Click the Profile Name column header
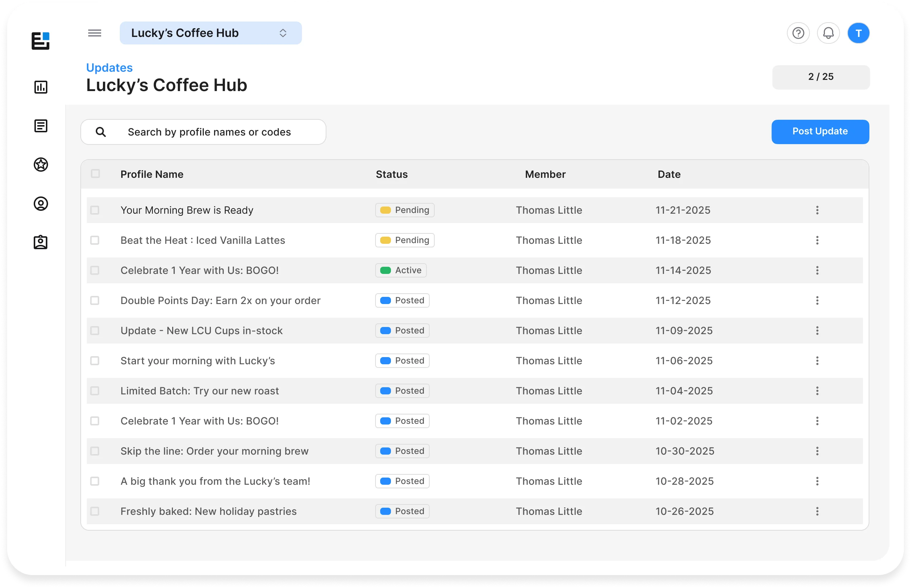This screenshot has height=588, width=911. pyautogui.click(x=152, y=174)
